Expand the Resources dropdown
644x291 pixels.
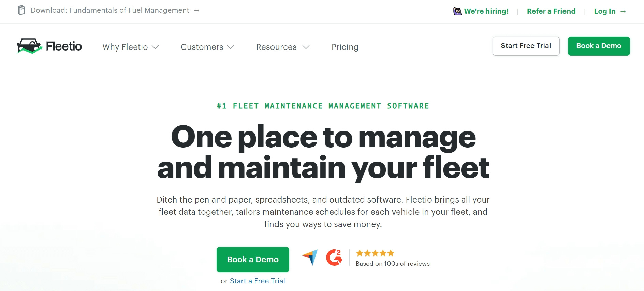point(283,47)
